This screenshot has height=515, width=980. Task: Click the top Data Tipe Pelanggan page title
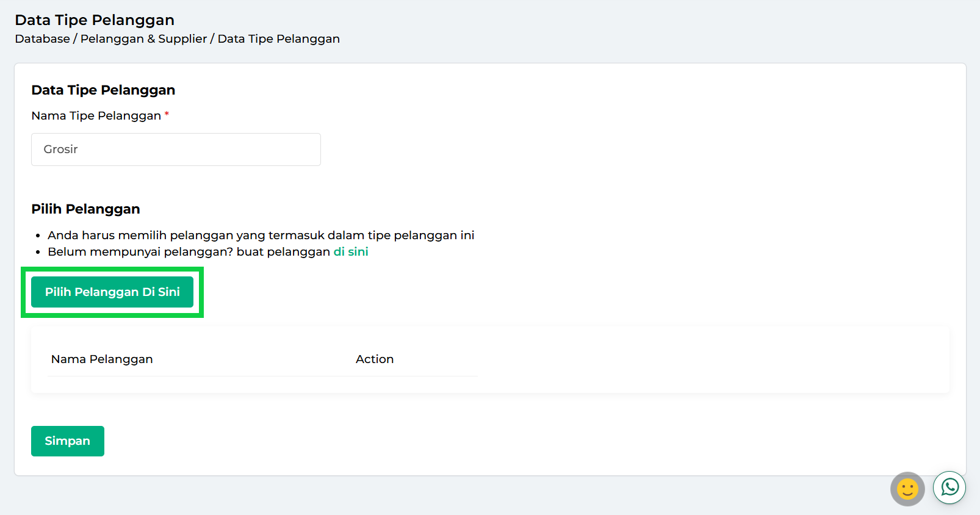95,20
